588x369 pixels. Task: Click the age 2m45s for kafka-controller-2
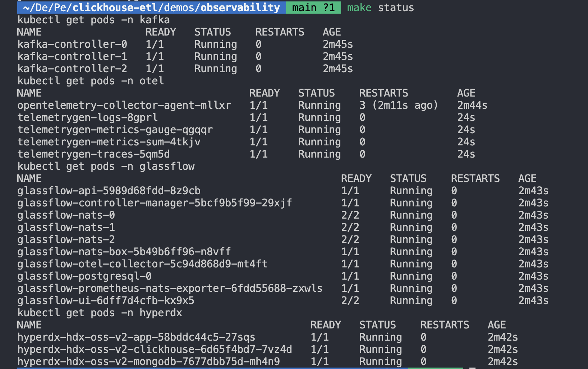point(338,69)
